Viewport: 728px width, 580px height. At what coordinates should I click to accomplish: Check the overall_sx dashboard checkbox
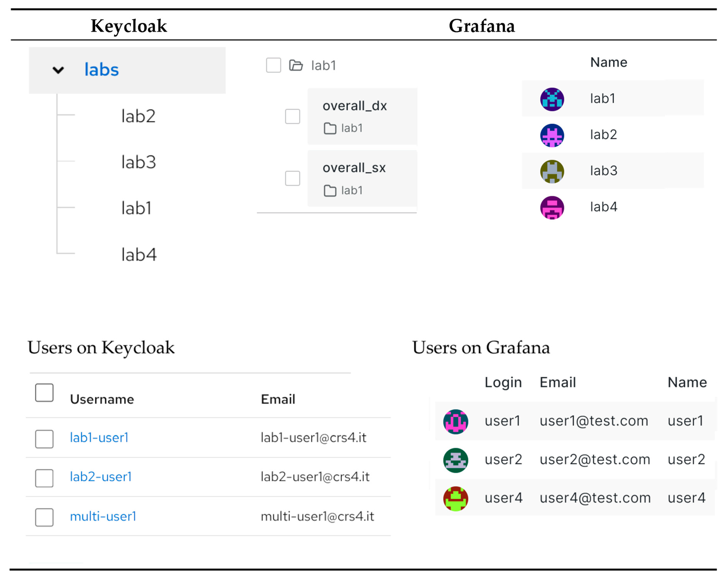click(292, 178)
